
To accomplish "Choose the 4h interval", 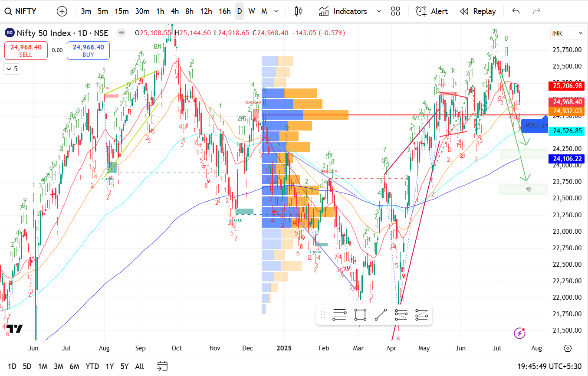I will pyautogui.click(x=175, y=11).
